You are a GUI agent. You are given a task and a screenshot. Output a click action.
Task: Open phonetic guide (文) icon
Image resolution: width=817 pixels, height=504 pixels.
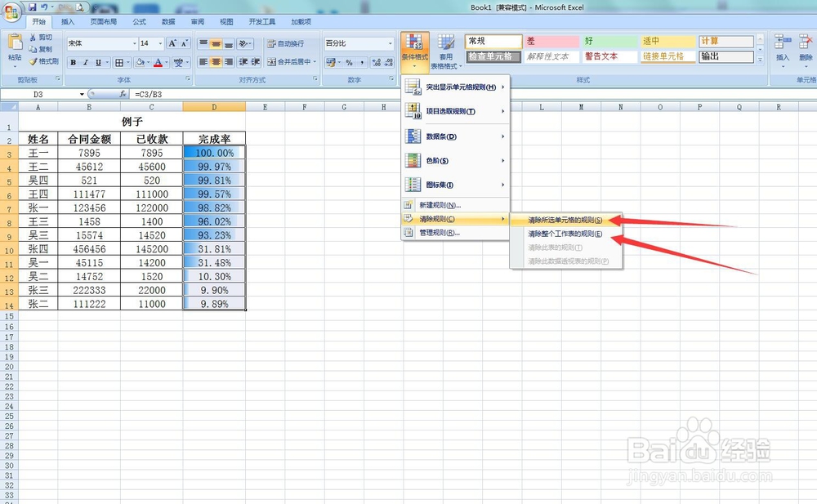(178, 63)
